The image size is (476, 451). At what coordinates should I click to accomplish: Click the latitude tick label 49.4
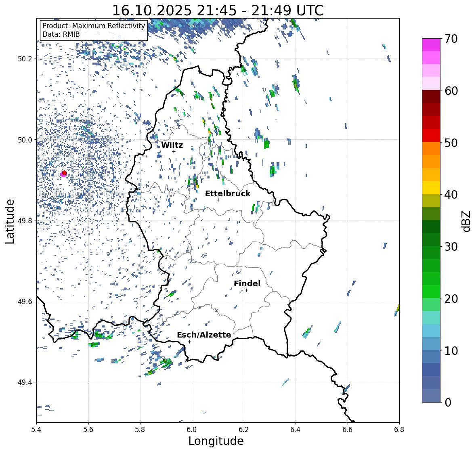click(25, 382)
